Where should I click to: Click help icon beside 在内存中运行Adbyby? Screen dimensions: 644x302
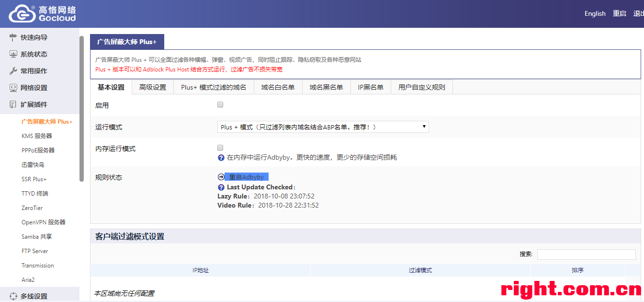coord(221,158)
